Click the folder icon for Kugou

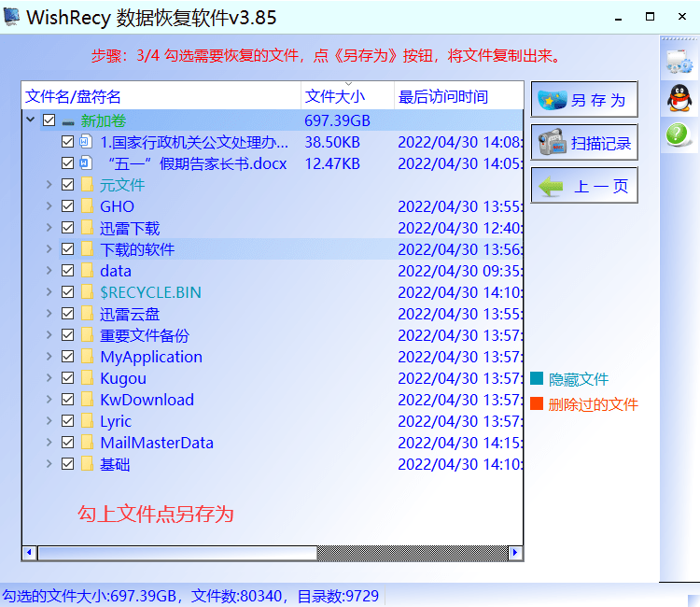(87, 378)
